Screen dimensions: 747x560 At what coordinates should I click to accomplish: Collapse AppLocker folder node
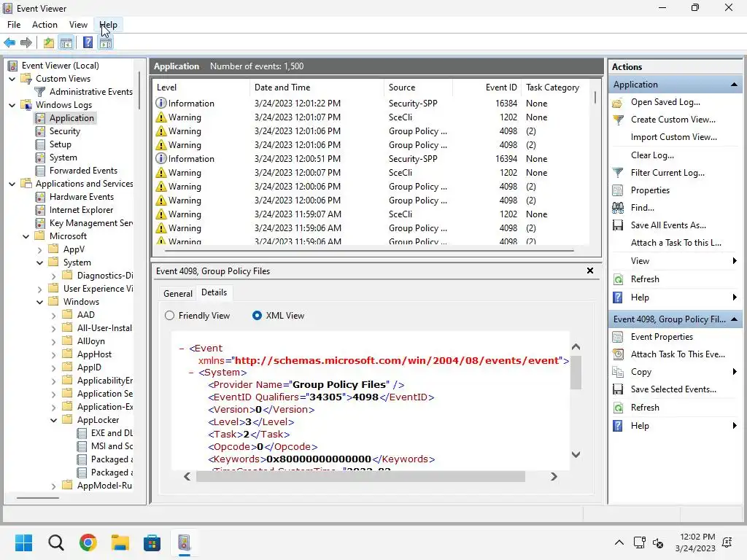53,420
